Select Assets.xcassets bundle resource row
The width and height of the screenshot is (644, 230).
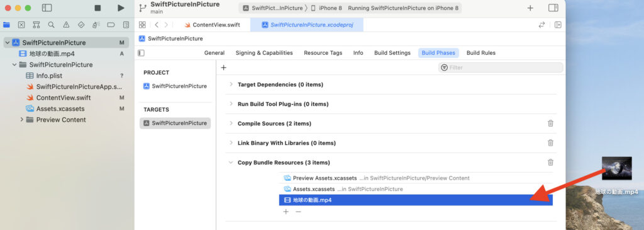(416, 189)
